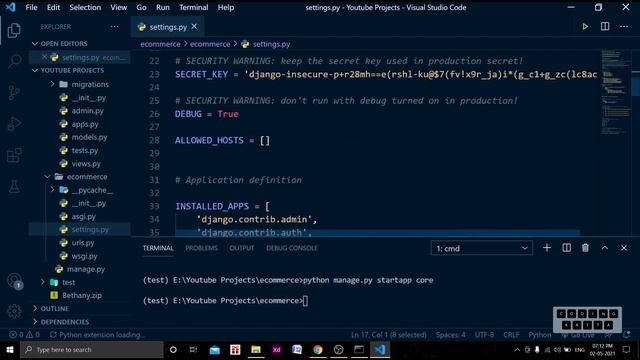Click Ln 17, Col 1 status entry
Screen dimensions: 640x360
389,335
